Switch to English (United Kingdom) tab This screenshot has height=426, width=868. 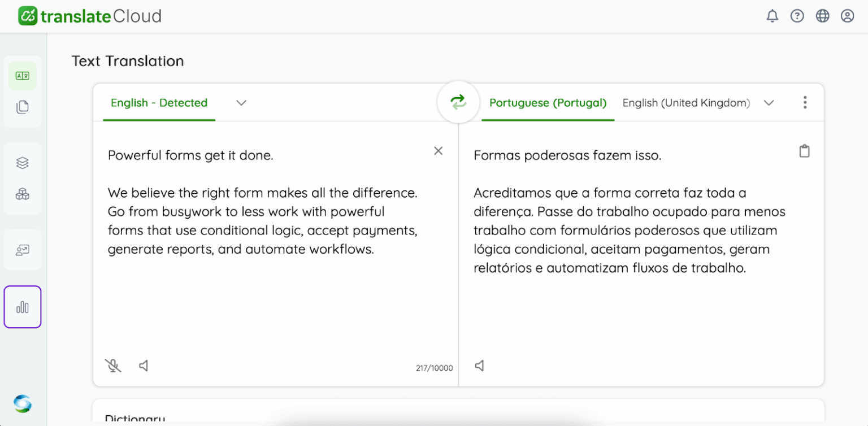pyautogui.click(x=686, y=103)
